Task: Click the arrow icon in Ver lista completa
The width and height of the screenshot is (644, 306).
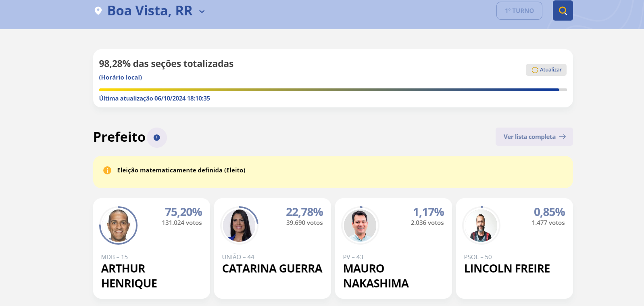Action: click(563, 137)
